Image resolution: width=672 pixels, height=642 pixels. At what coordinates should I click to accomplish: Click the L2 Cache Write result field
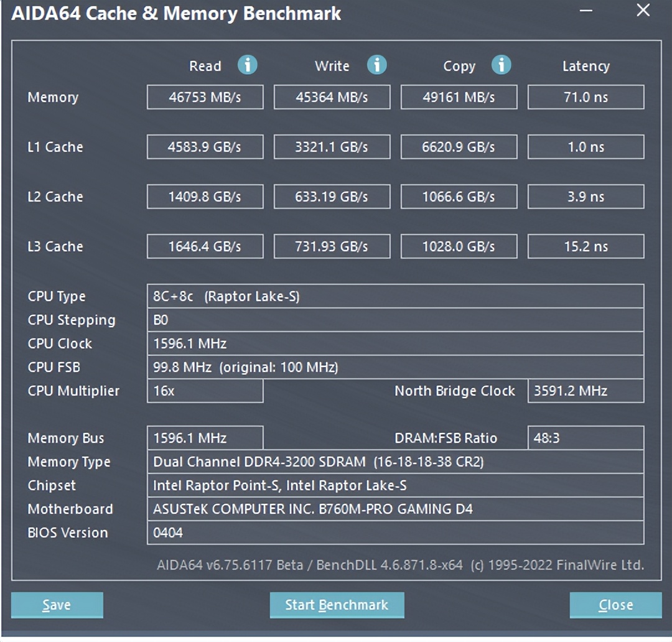[x=332, y=197]
